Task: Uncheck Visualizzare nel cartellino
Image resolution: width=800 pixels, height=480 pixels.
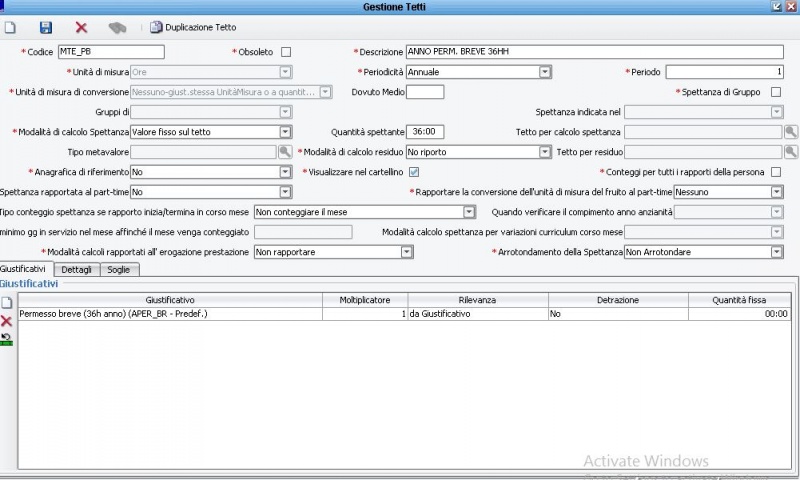Action: click(414, 172)
